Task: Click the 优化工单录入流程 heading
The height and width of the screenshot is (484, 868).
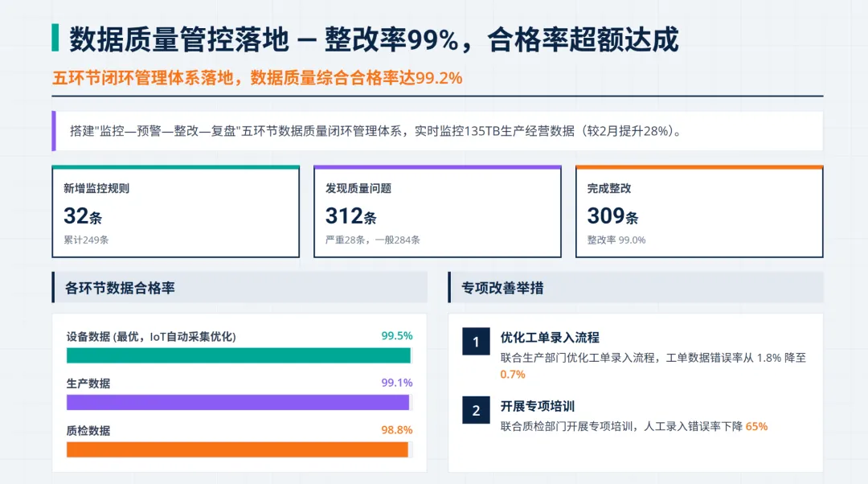Action: click(x=550, y=338)
